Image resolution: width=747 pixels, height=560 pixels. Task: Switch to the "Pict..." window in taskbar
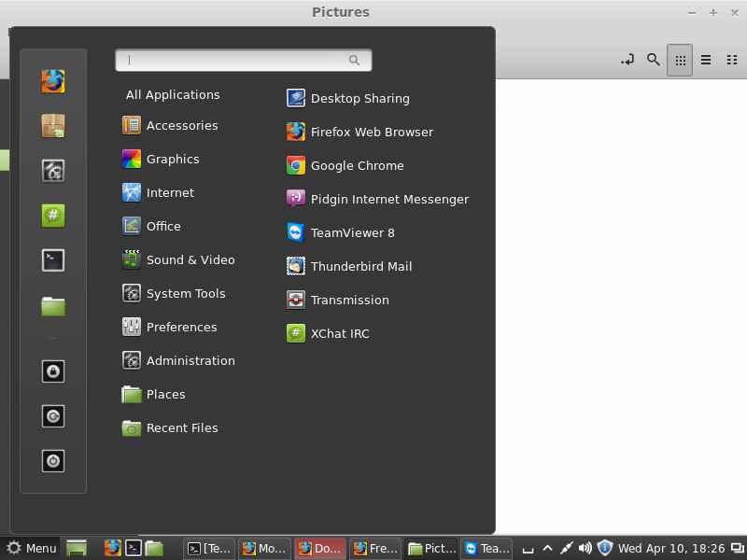(430, 549)
